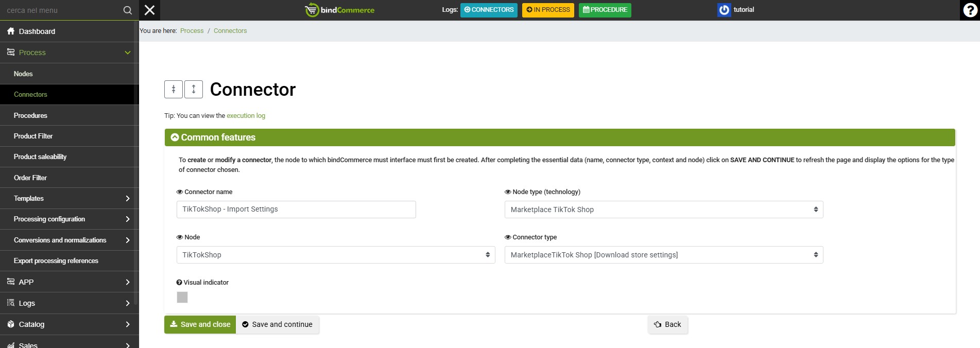Open the Node dropdown showing TikTokShop
The image size is (980, 348).
(x=336, y=255)
